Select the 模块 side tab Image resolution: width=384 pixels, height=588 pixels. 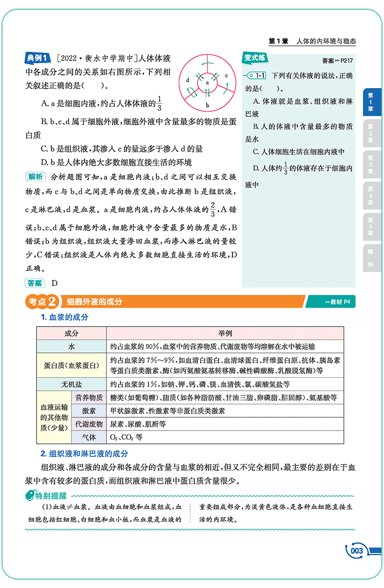[371, 258]
